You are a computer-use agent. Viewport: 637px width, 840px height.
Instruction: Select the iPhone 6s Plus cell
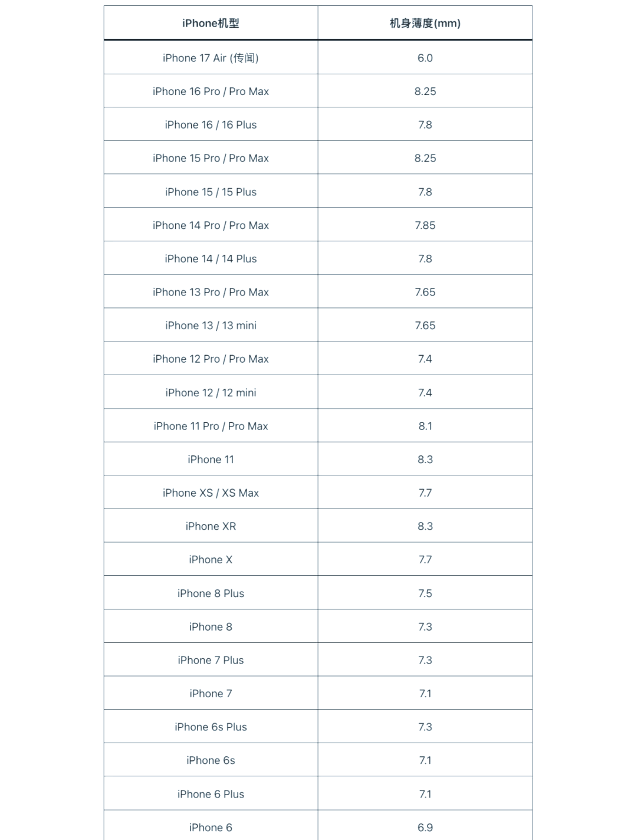[211, 727]
